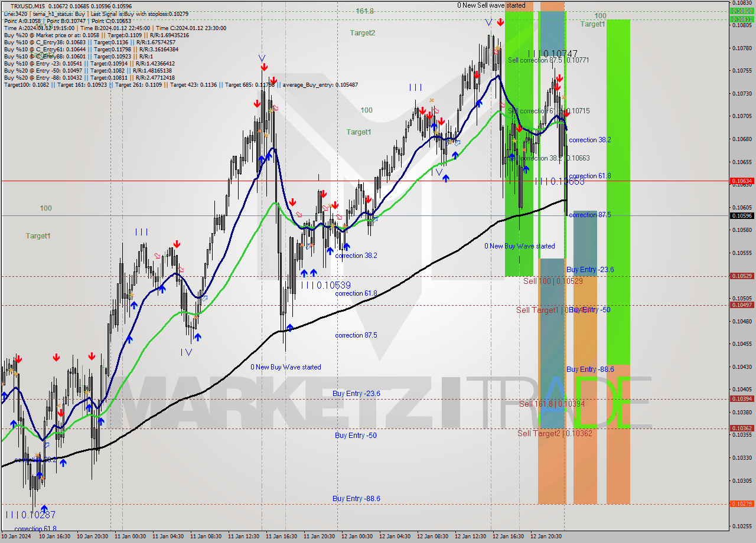This screenshot has width=756, height=543.
Task: Click the 0.10455 price axis tick
Action: click(742, 344)
